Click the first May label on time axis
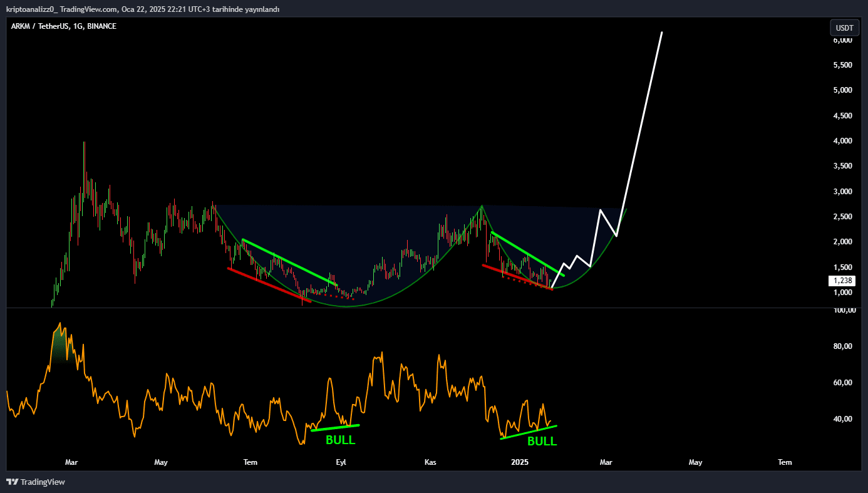 coord(161,462)
